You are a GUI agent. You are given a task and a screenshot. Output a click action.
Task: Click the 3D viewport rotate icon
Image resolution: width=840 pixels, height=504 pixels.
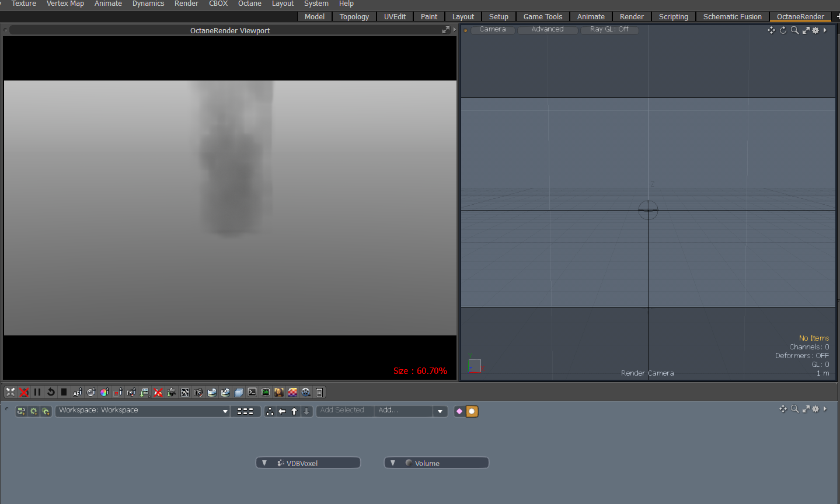click(783, 30)
